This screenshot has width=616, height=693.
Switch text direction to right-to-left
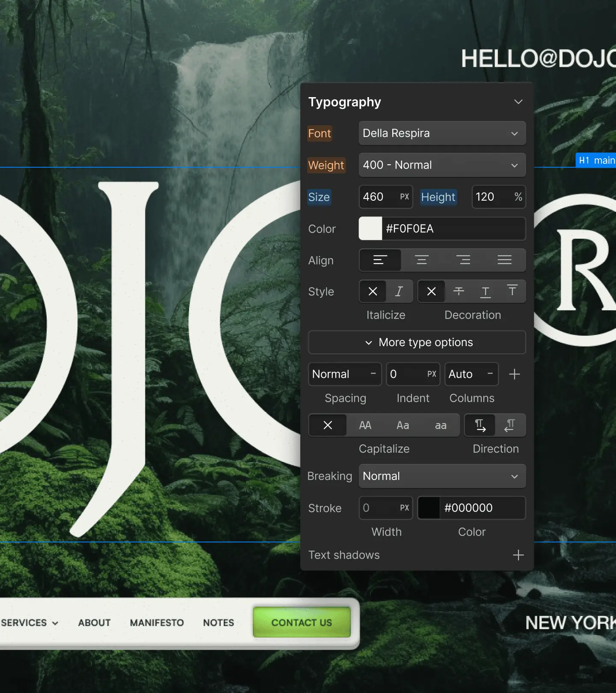pos(510,425)
